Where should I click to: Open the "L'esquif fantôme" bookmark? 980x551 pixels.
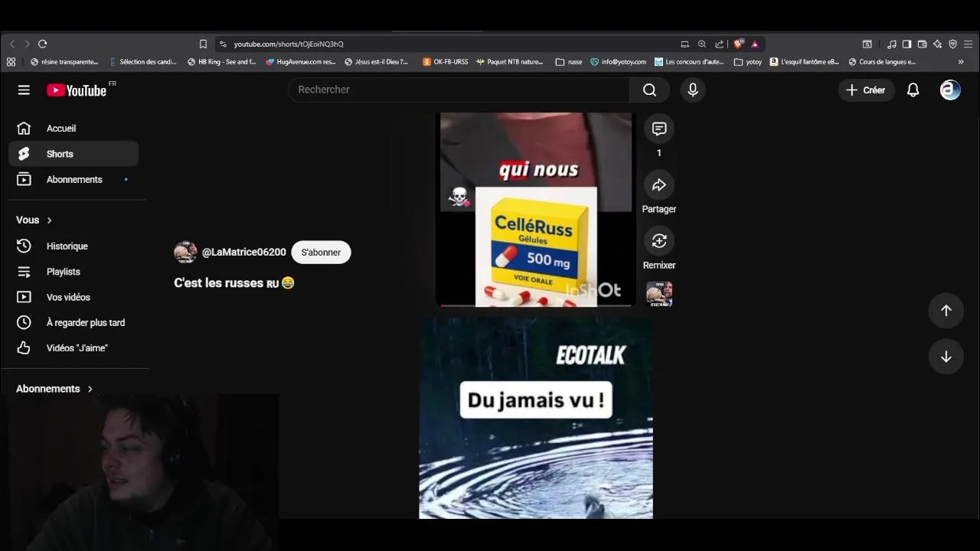click(804, 62)
